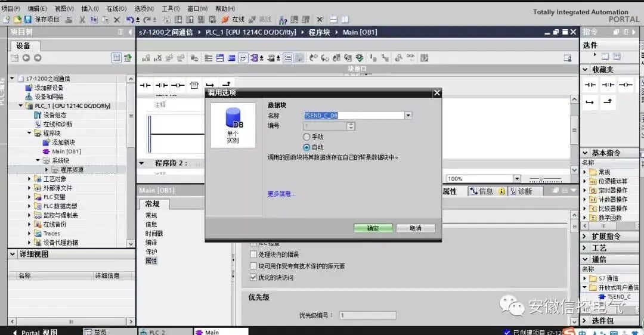Click the show comments speech-bubble icon in the editor toolbar
Screen dimensions: 644x335
[243, 58]
